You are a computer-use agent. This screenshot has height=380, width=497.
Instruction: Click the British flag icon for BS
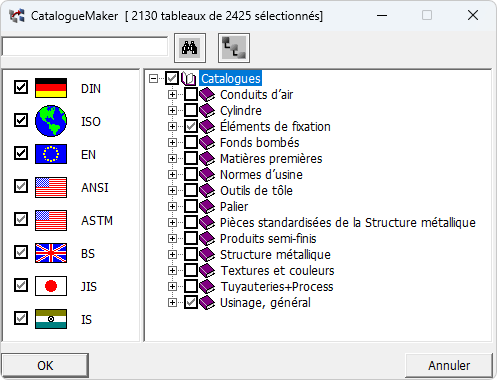[x=51, y=253]
